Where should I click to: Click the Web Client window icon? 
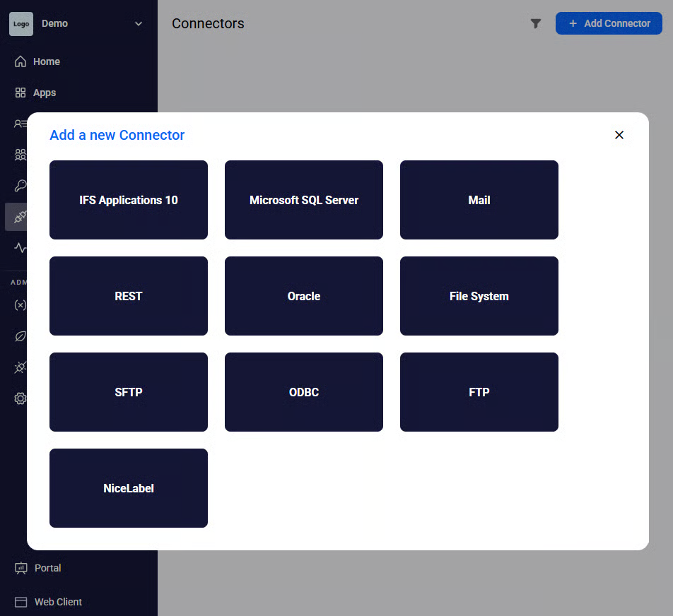[x=21, y=602]
